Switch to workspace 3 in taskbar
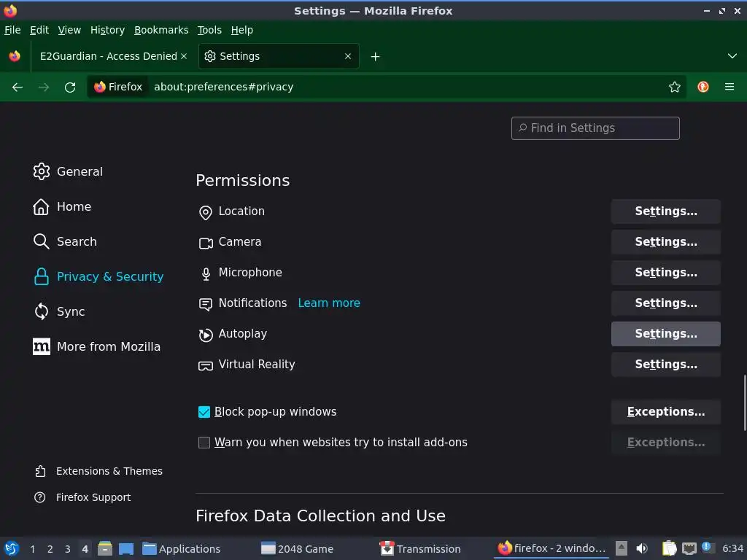The height and width of the screenshot is (560, 747). coord(68,549)
